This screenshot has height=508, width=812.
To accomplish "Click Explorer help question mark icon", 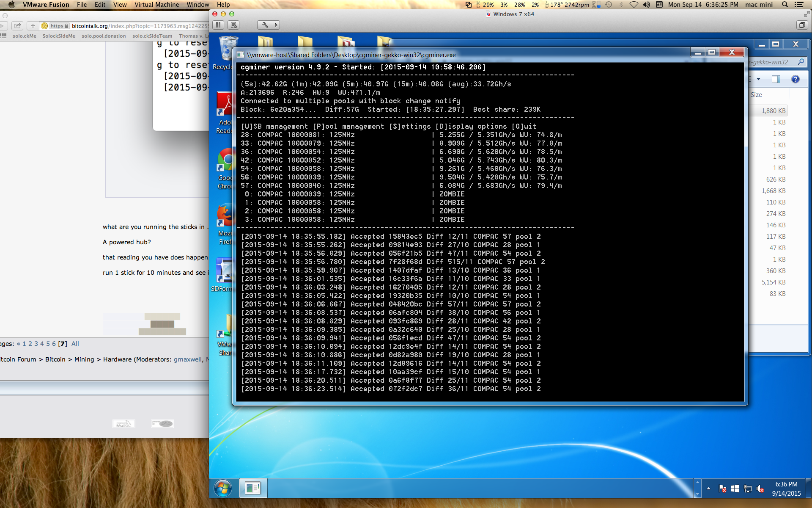I will pyautogui.click(x=796, y=79).
